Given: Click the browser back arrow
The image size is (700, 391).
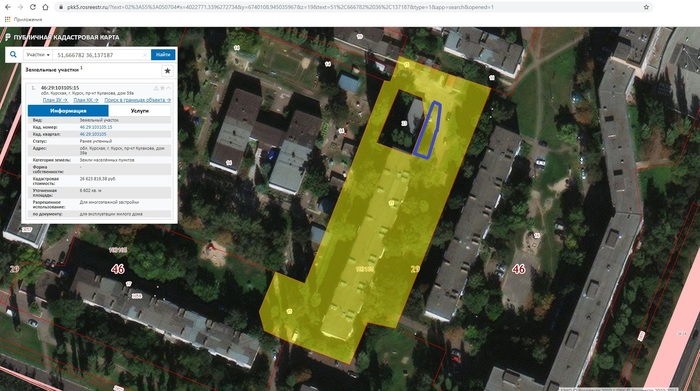Looking at the screenshot, I should click(x=8, y=7).
